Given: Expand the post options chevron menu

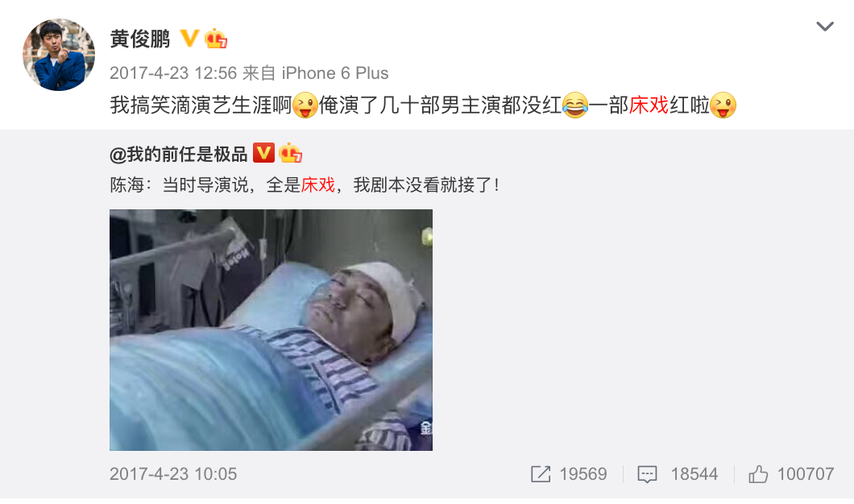Looking at the screenshot, I should (824, 26).
